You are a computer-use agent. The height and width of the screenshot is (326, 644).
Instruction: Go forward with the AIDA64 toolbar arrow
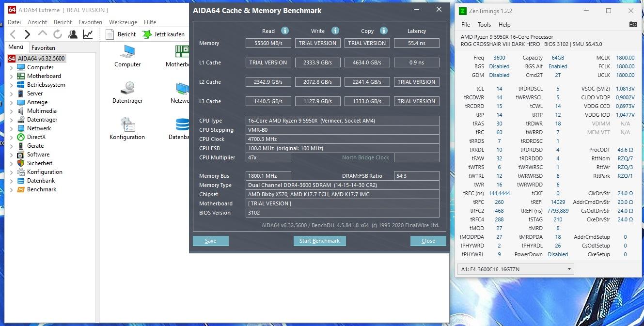click(x=28, y=34)
